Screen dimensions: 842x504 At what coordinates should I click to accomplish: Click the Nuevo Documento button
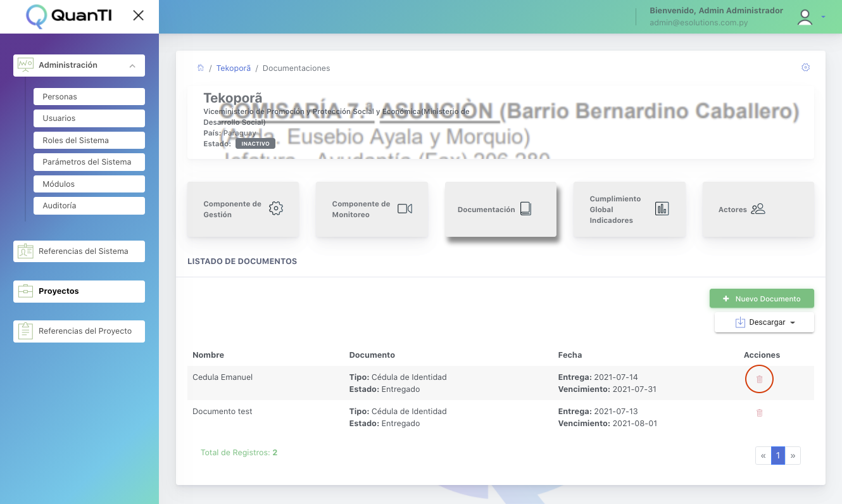[x=762, y=299]
